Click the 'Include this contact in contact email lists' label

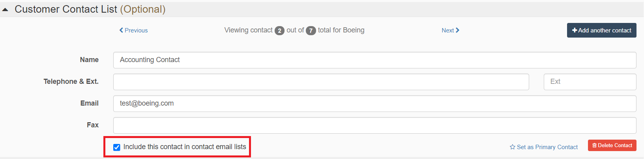click(x=185, y=147)
